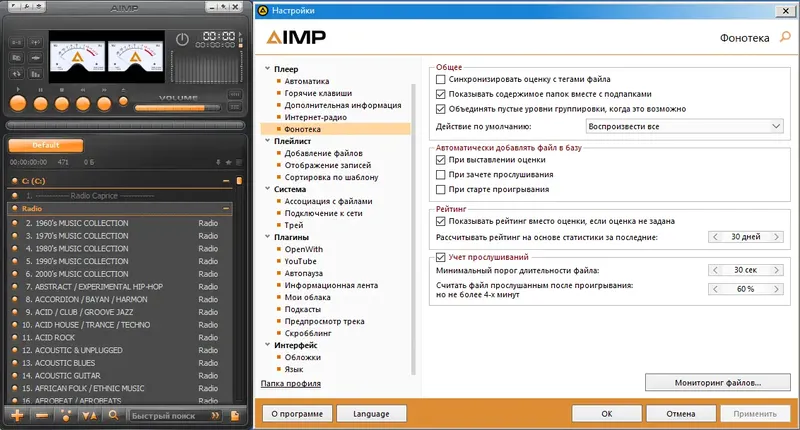Toggle shuffle mode in AIMP player
Image resolution: width=800 pixels, height=430 pixels.
pos(36,58)
